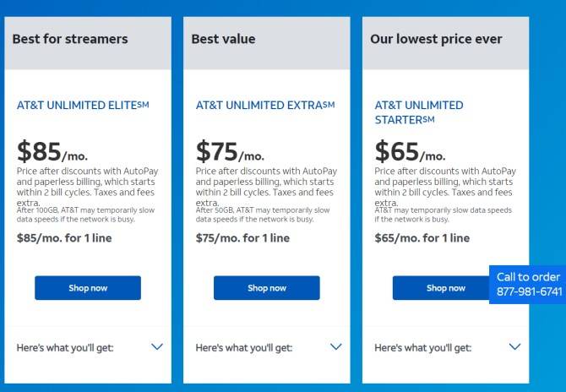Open "Here's what you'll get" for Starter
Image resolution: width=566 pixels, height=392 pixels.
coord(423,347)
